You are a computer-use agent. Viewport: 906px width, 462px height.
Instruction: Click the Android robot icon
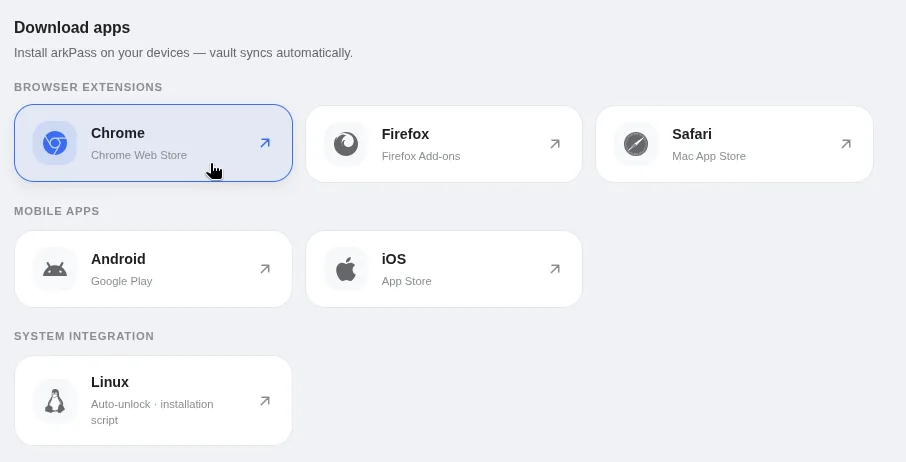55,269
